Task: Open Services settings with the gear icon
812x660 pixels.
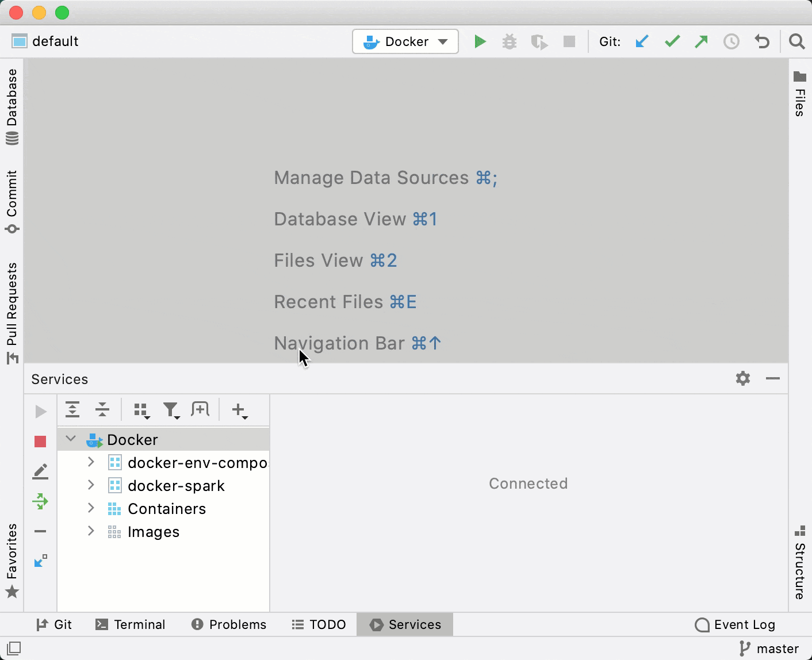Action: [x=742, y=379]
